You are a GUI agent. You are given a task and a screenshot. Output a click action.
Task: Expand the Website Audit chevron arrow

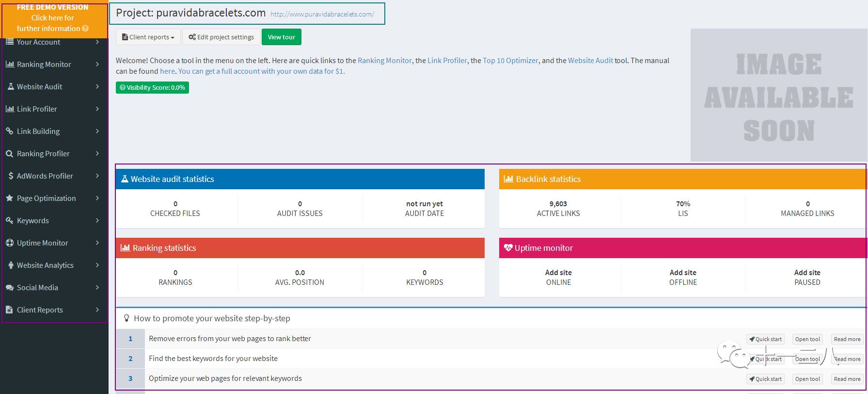click(97, 86)
